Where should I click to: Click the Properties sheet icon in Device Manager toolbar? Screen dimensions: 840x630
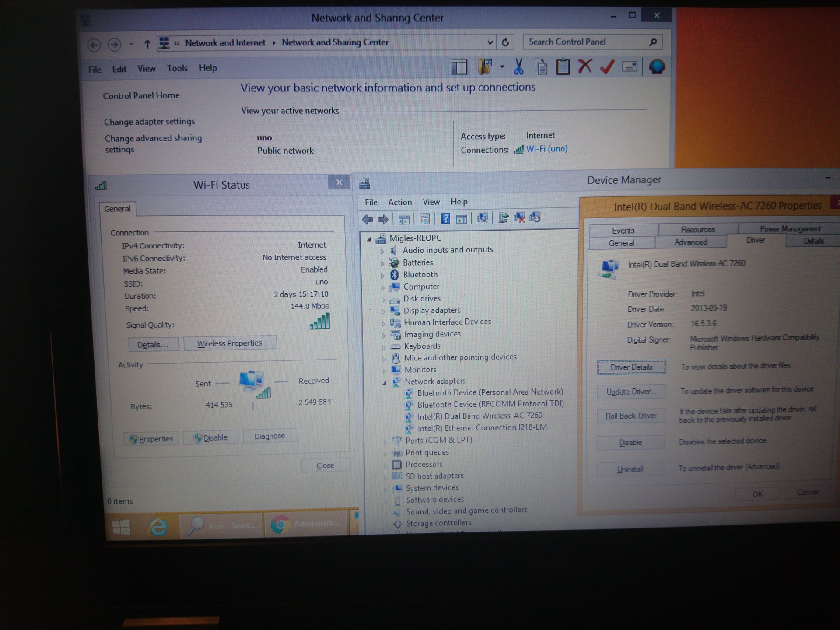424,219
